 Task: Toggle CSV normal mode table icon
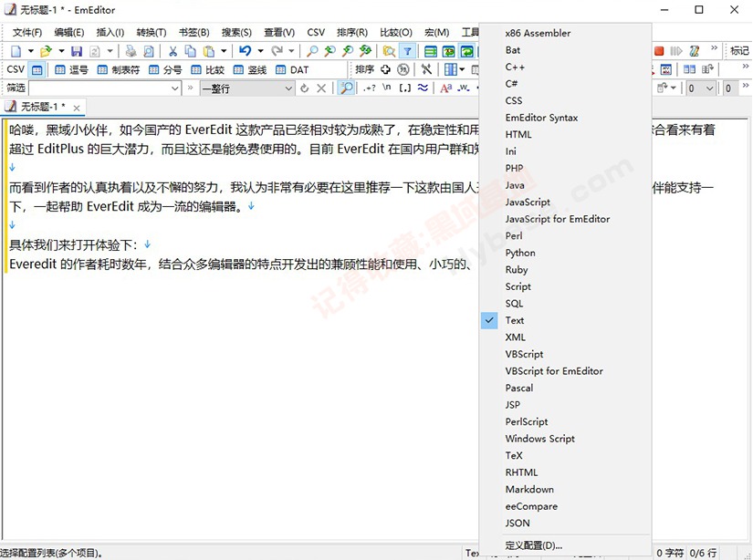(x=37, y=70)
